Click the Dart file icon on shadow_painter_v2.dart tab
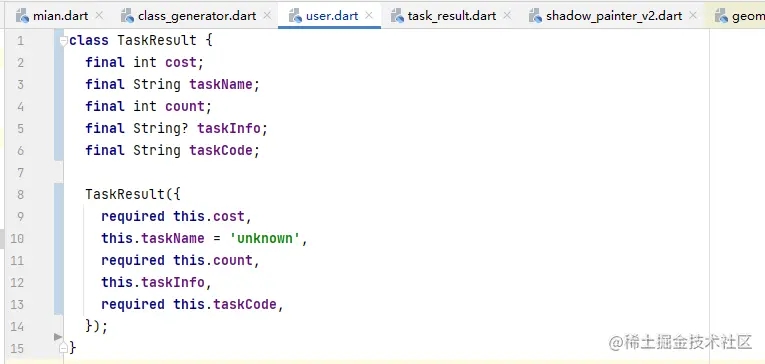The width and height of the screenshot is (765, 364). 536,16
